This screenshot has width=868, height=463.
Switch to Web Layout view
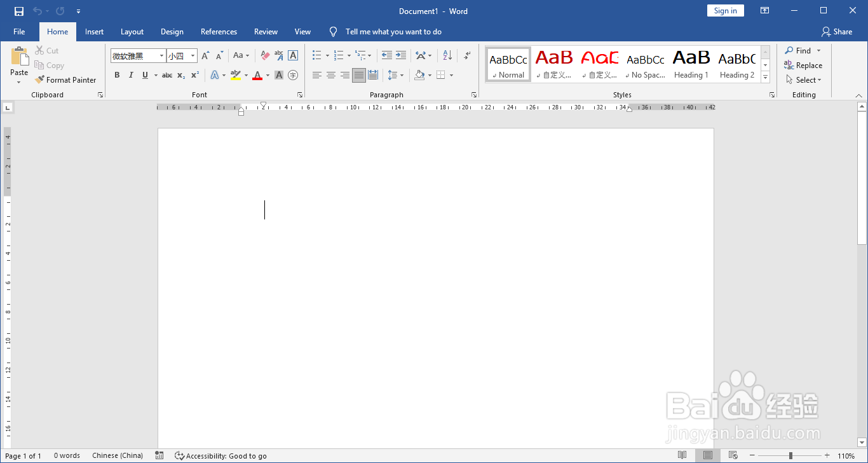733,455
